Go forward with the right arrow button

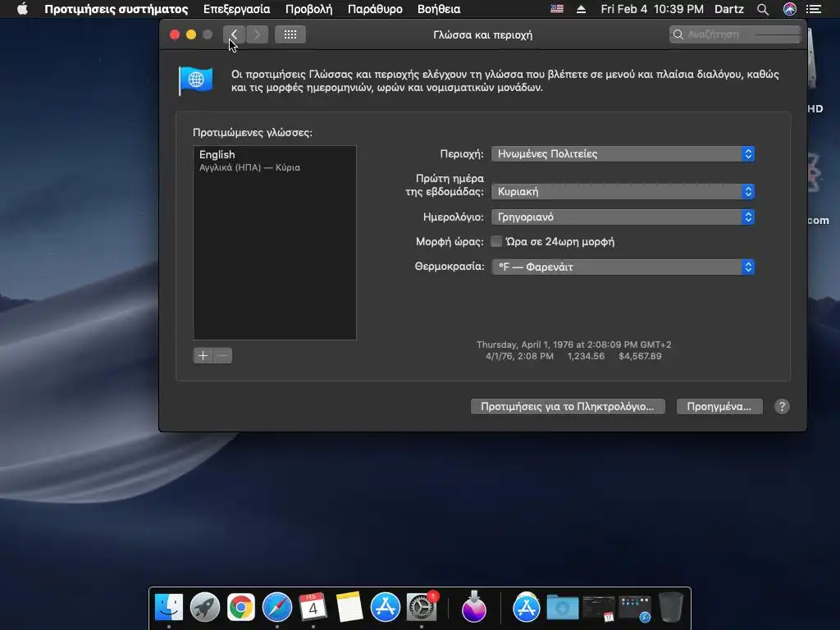(257, 34)
